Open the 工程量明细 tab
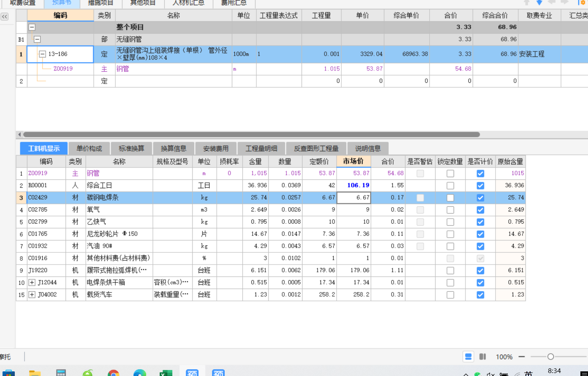Image resolution: width=588 pixels, height=376 pixels. point(261,149)
